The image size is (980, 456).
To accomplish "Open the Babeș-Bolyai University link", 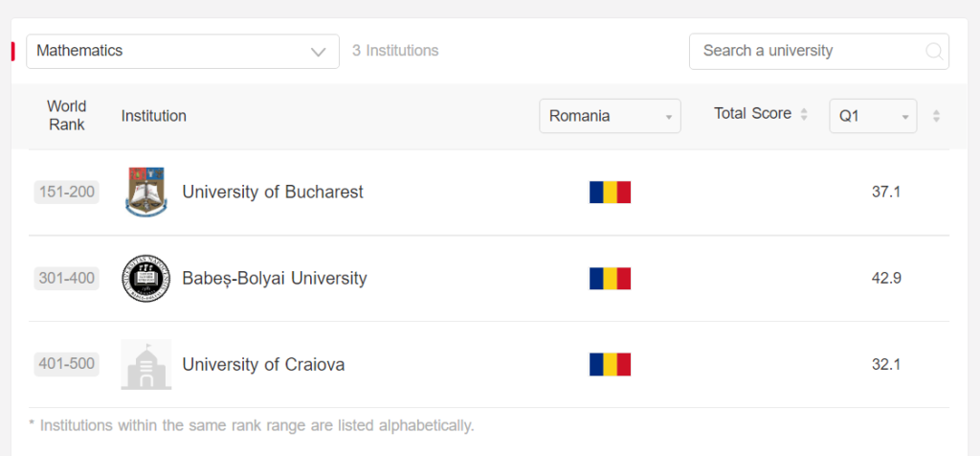I will (275, 279).
